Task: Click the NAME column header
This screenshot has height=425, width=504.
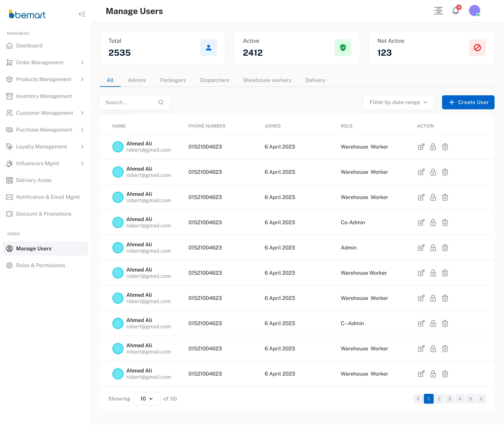Action: [119, 126]
